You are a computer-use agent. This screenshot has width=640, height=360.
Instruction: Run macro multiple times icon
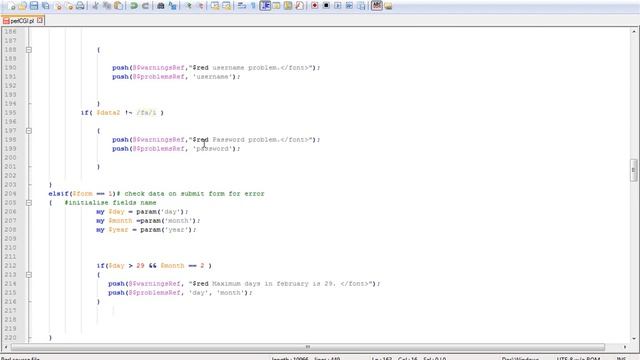(x=349, y=6)
